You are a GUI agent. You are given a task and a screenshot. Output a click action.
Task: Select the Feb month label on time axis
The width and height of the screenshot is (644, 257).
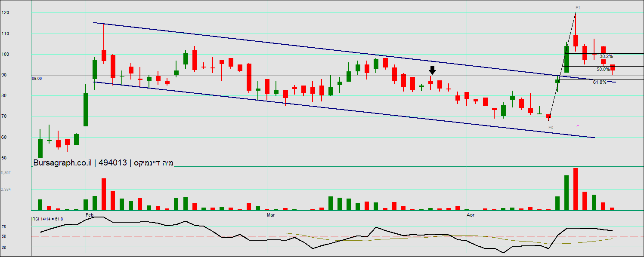90,214
